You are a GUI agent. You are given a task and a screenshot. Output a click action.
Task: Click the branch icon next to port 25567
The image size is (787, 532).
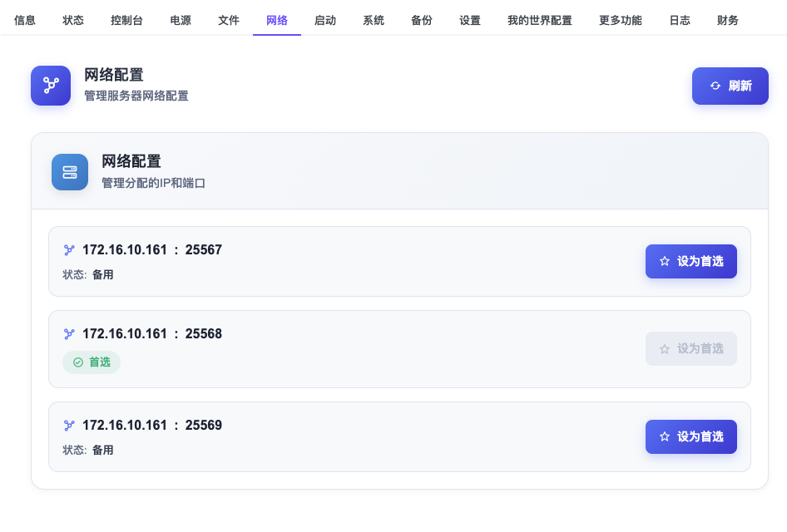tap(69, 249)
